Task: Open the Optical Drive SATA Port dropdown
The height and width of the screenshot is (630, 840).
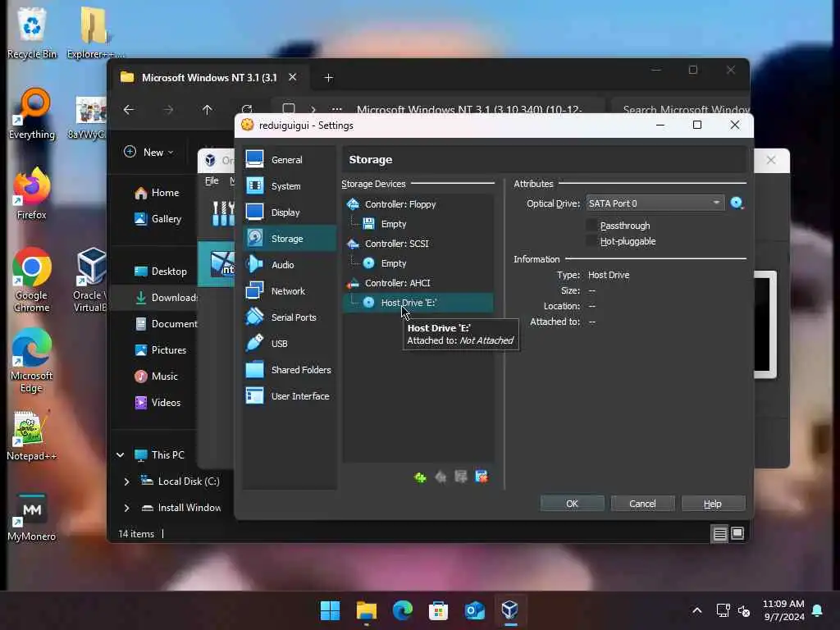Action: (x=655, y=203)
